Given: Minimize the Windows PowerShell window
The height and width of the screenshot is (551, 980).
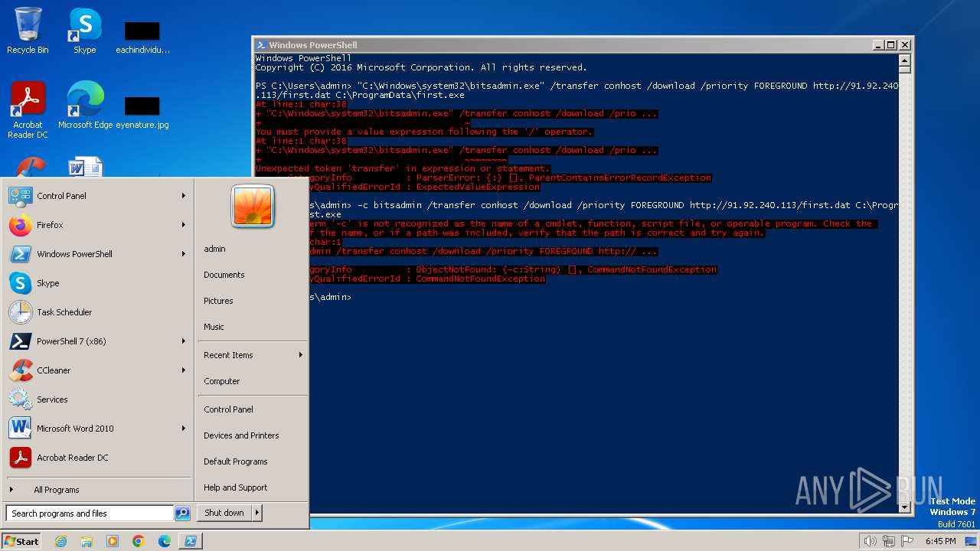Looking at the screenshot, I should pyautogui.click(x=878, y=45).
